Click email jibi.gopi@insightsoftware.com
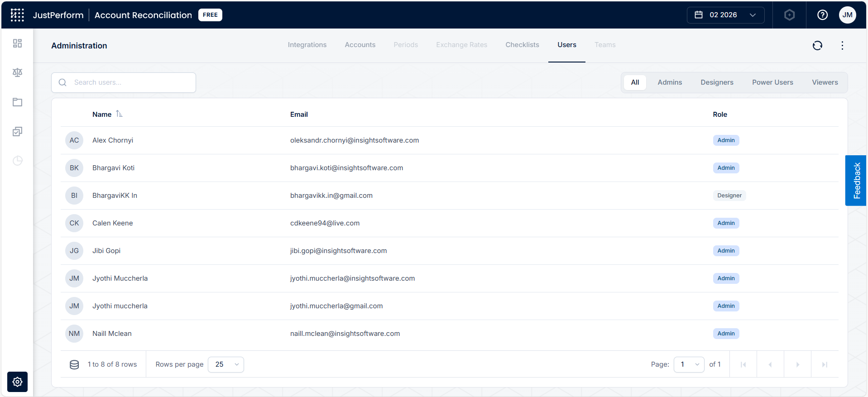Viewport: 868px width, 397px height. point(338,251)
